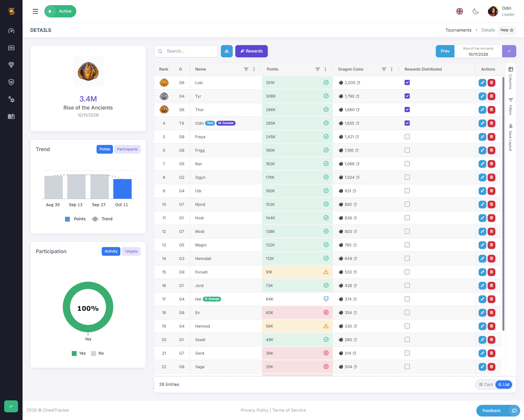
Task: Open the Columns side panel
Action: click(511, 78)
